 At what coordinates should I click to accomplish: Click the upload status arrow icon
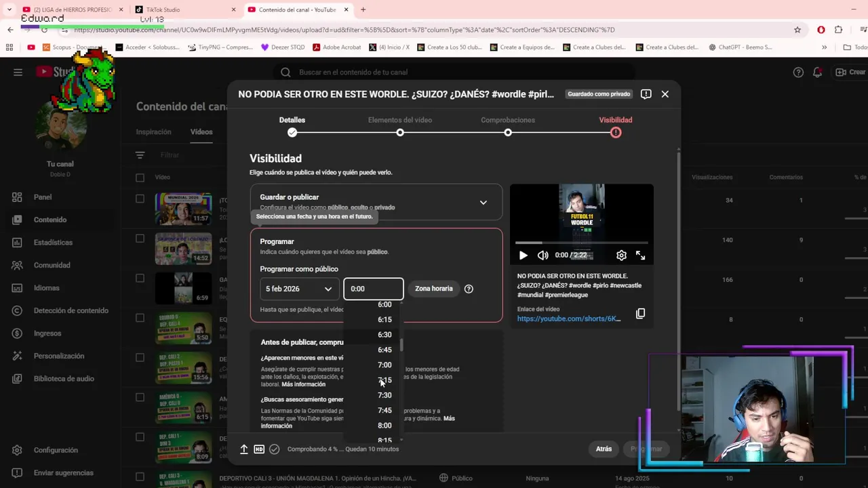click(x=243, y=449)
